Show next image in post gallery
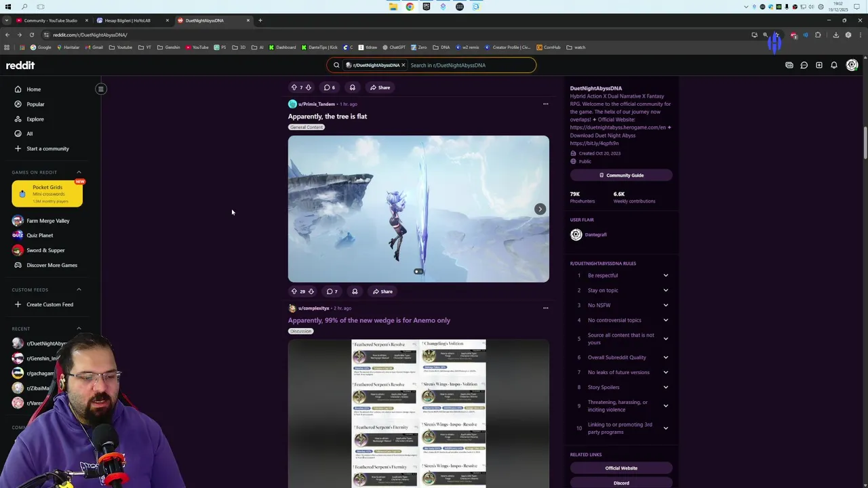This screenshot has height=488, width=868. tap(540, 209)
